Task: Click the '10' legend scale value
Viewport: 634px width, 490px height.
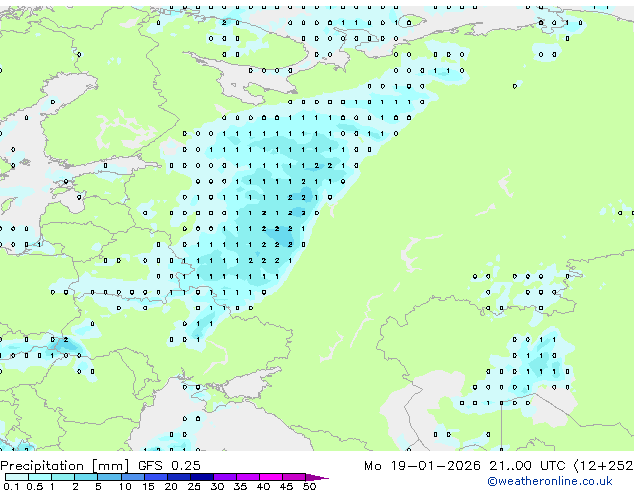Action: pos(125,486)
